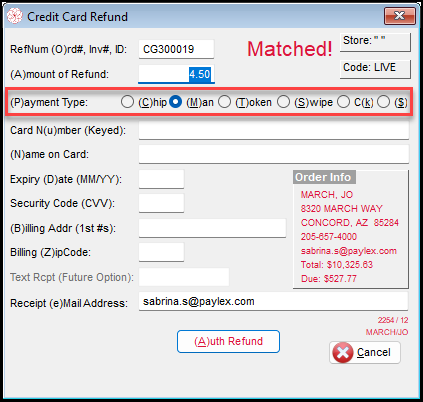Click the Security Code (CVV) field
Viewport: 423px width, 402px height.
click(x=161, y=203)
